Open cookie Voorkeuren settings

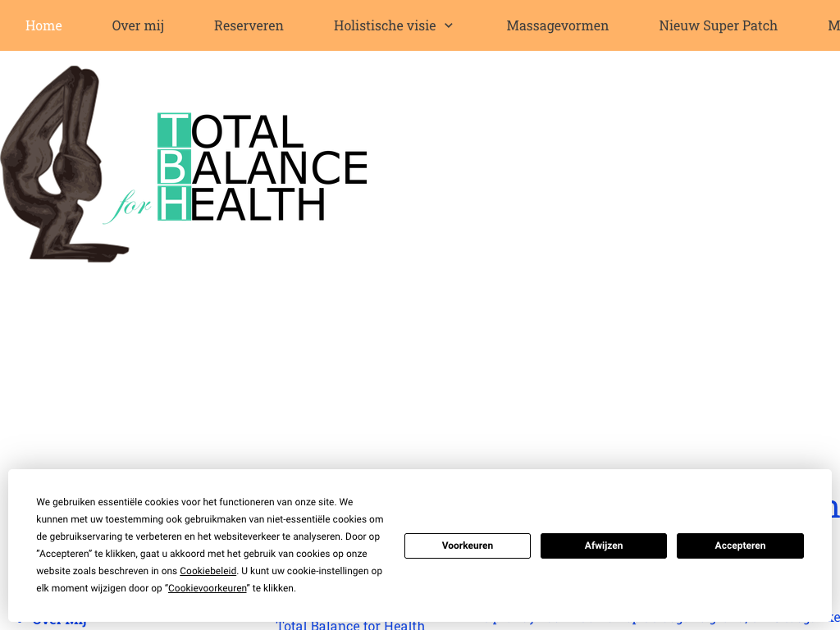coord(468,546)
